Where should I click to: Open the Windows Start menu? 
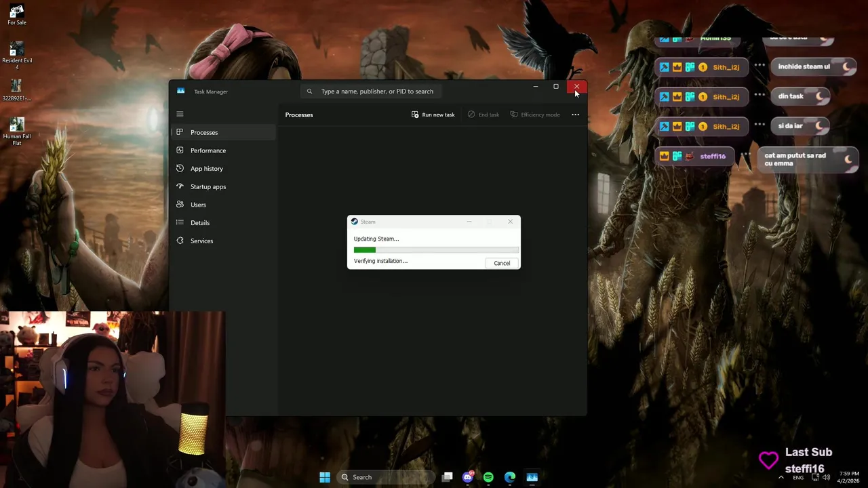325,477
